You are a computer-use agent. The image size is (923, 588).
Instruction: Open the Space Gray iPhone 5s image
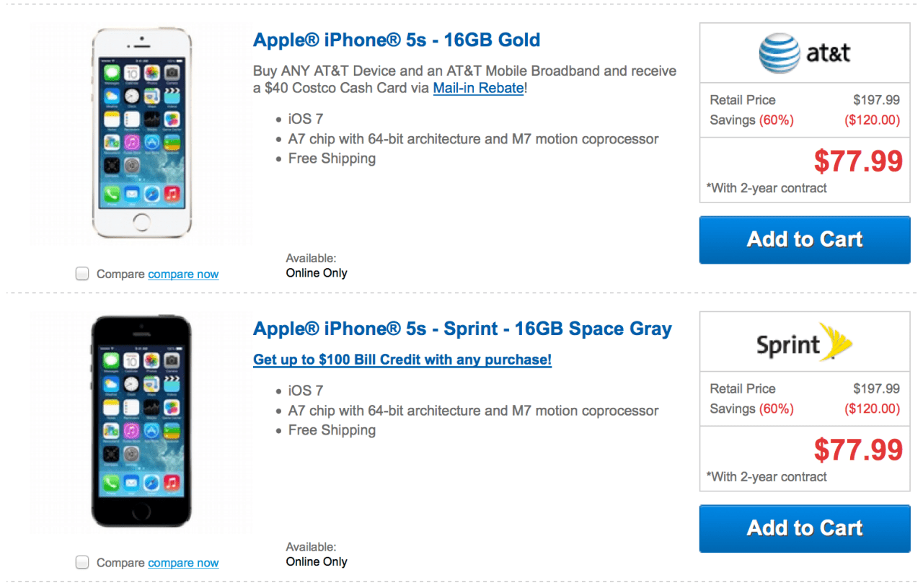point(141,422)
